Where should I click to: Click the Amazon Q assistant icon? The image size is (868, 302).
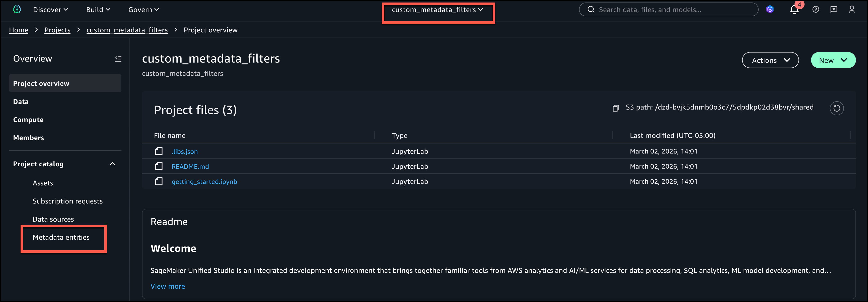tap(770, 10)
